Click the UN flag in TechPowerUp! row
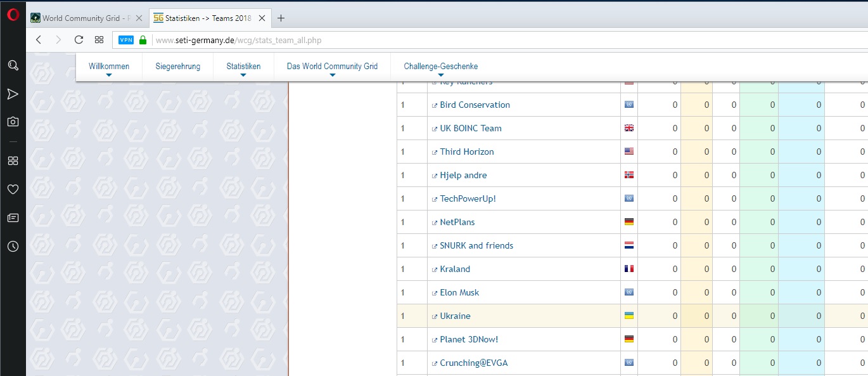The height and width of the screenshot is (376, 868). [629, 198]
